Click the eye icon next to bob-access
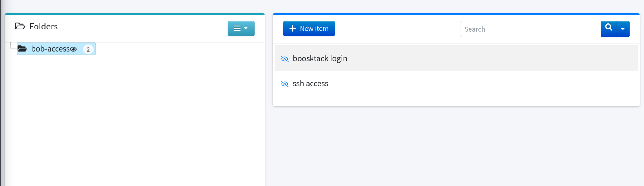Image resolution: width=644 pixels, height=186 pixels. [x=73, y=49]
